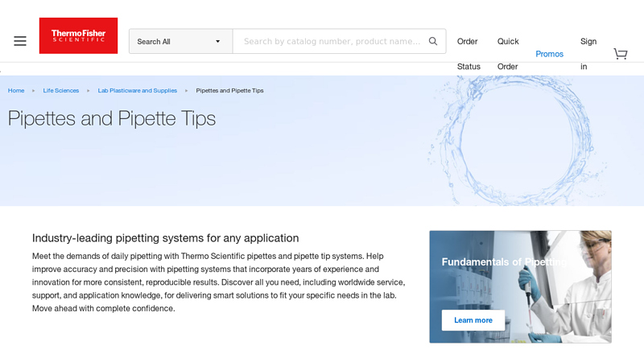The width and height of the screenshot is (644, 362).
Task: Click Sign in link
Action: point(588,54)
